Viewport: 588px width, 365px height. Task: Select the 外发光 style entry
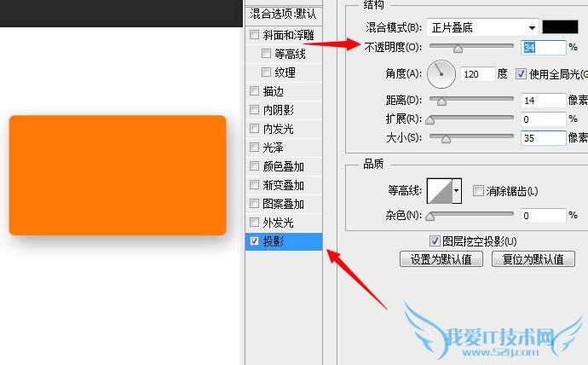(x=284, y=223)
